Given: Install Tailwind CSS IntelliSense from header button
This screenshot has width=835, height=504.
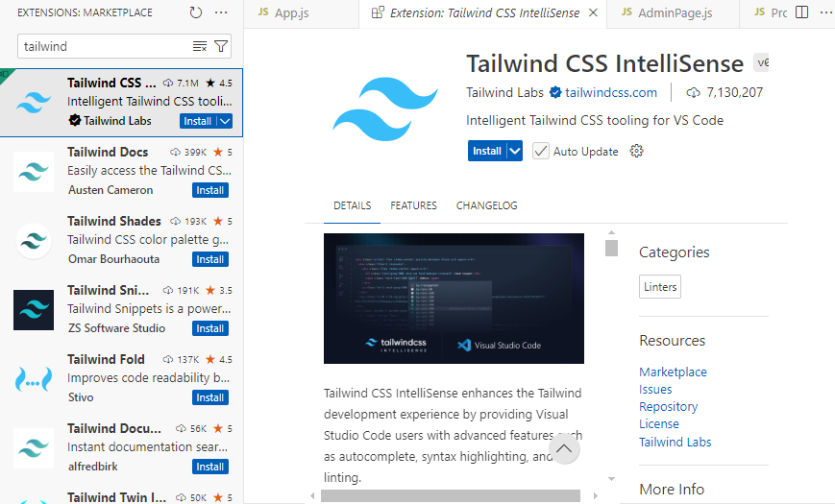Looking at the screenshot, I should (487, 151).
